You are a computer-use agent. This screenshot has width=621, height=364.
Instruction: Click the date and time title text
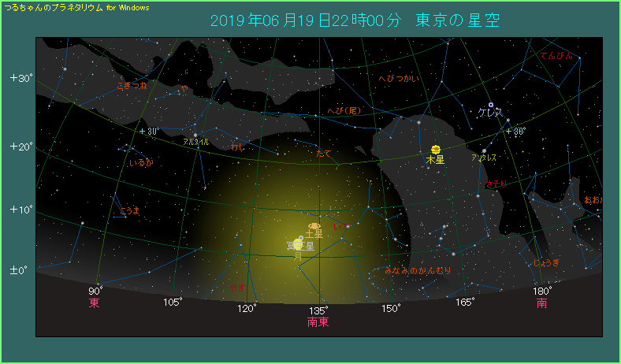[354, 20]
